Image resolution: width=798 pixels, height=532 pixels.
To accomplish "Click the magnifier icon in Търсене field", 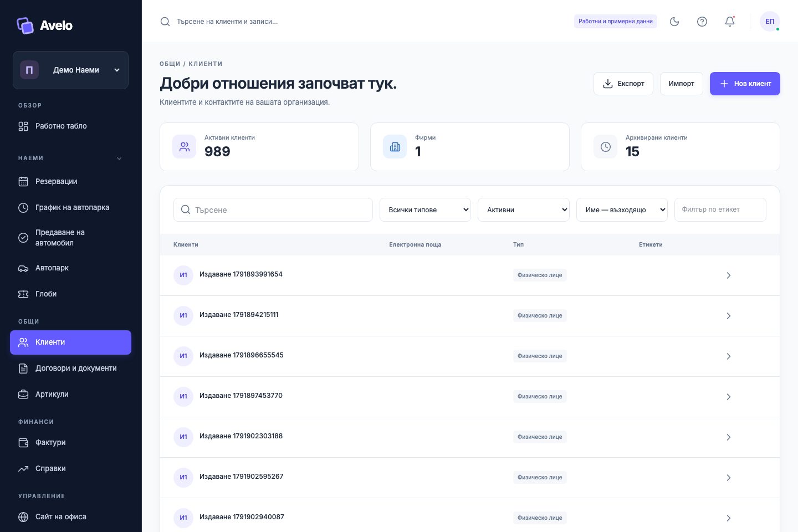I will [186, 209].
